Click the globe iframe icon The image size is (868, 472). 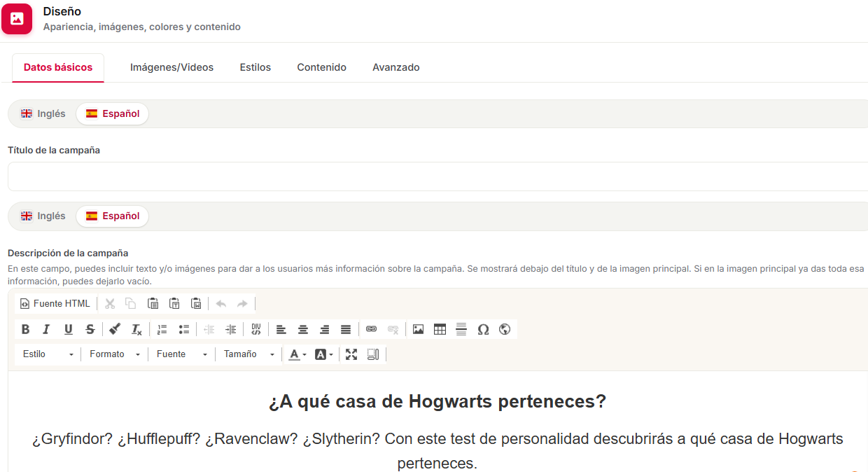click(x=505, y=329)
